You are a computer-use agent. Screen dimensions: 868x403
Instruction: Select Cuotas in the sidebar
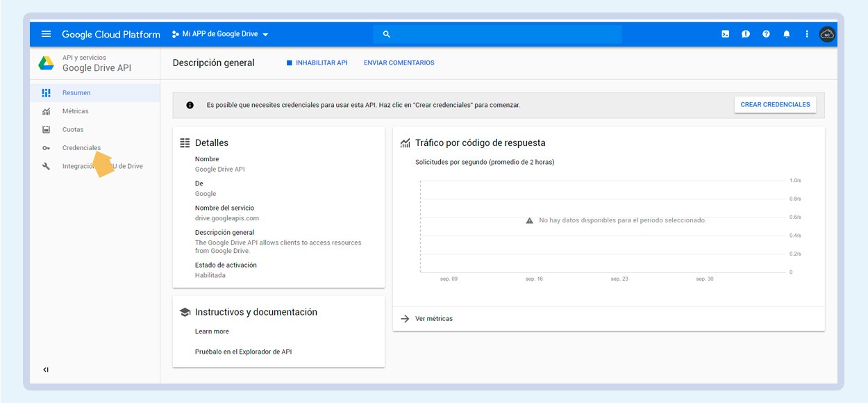(x=95, y=129)
